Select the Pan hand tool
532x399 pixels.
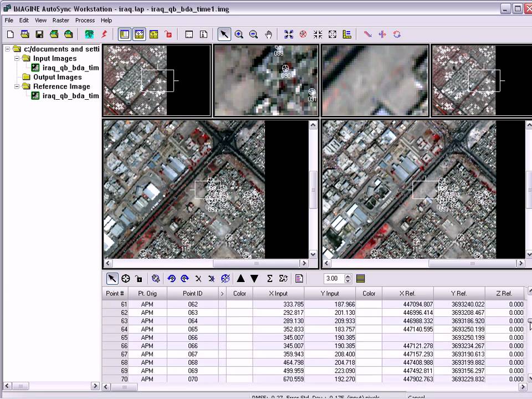[x=268, y=34]
